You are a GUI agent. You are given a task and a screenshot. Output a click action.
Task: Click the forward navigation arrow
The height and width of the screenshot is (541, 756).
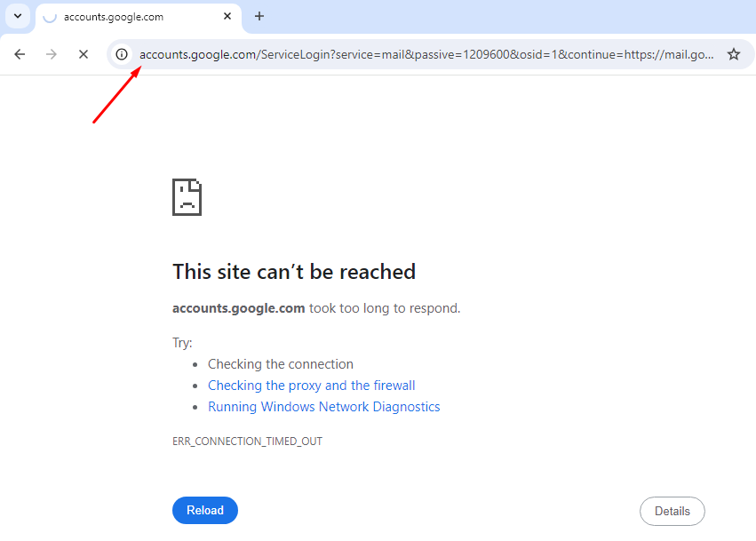[51, 54]
